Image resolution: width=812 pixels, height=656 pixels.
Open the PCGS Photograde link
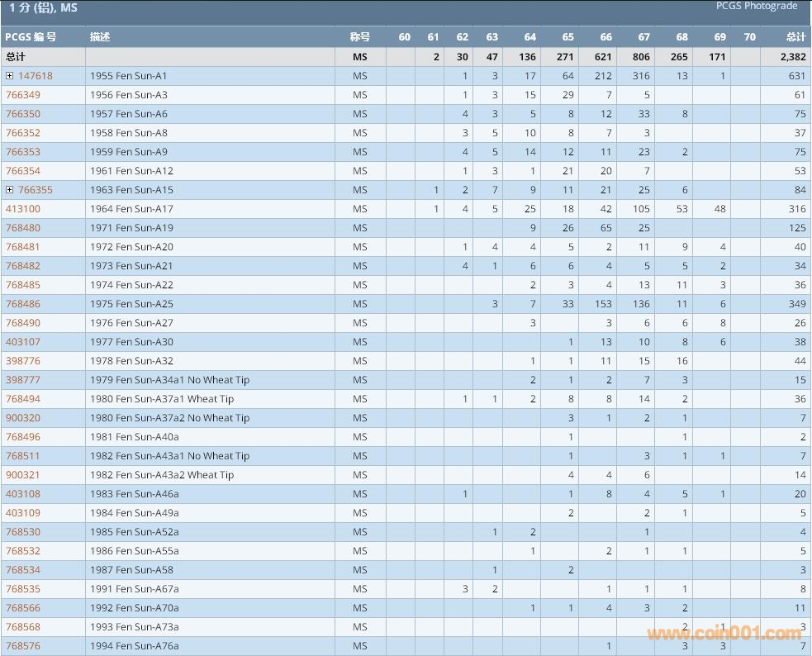point(756,7)
